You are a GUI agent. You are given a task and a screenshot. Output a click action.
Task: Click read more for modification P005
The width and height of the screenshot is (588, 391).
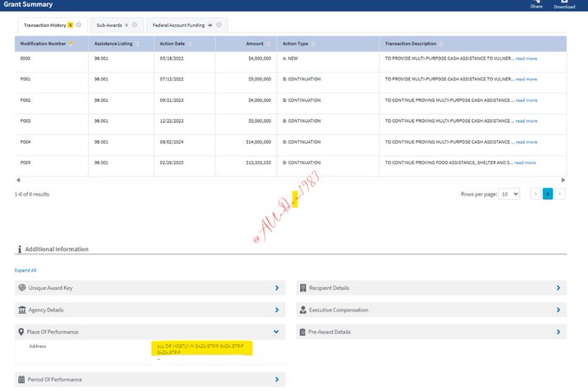(526, 162)
